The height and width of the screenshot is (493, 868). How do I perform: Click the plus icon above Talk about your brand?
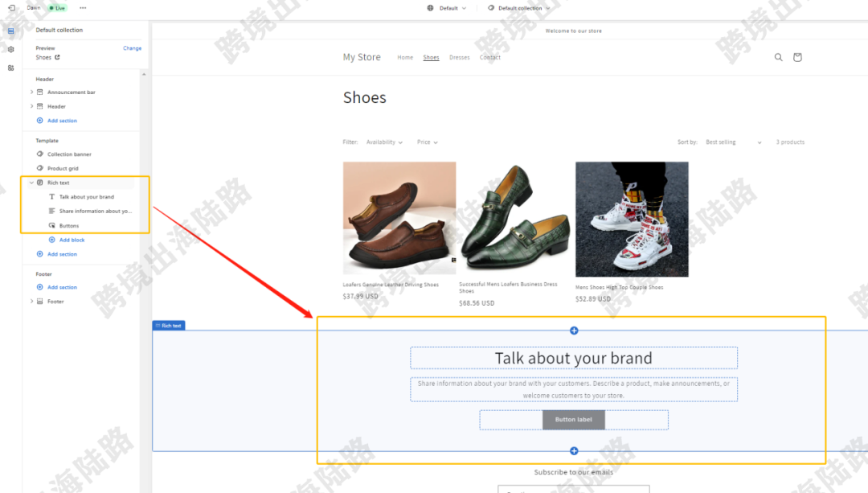(574, 331)
